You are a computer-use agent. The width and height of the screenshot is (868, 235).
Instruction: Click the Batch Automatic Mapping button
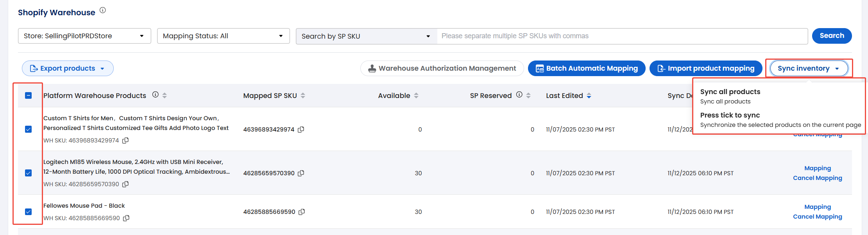(x=586, y=68)
